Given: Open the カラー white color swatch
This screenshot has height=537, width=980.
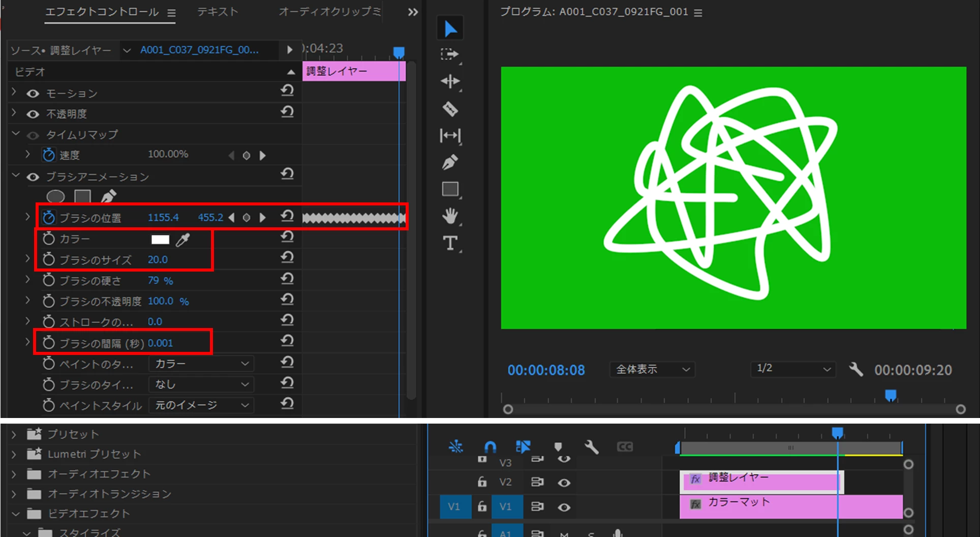Looking at the screenshot, I should coord(160,239).
